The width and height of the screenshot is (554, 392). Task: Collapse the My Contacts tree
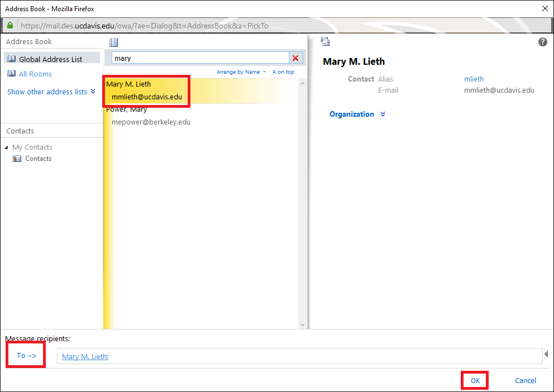click(6, 147)
